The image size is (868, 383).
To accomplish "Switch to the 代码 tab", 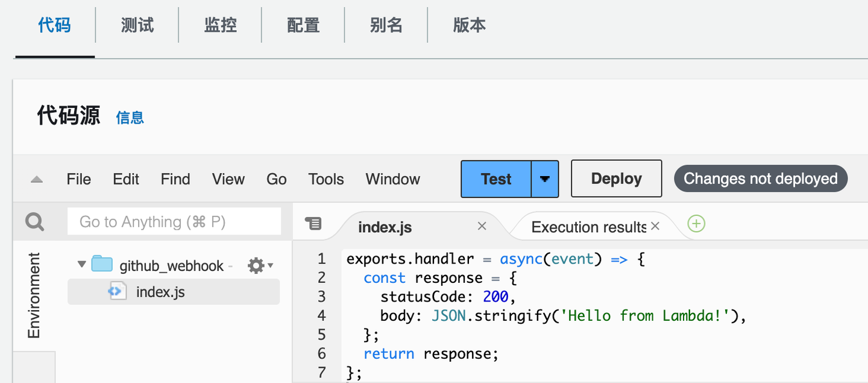I will [x=54, y=25].
